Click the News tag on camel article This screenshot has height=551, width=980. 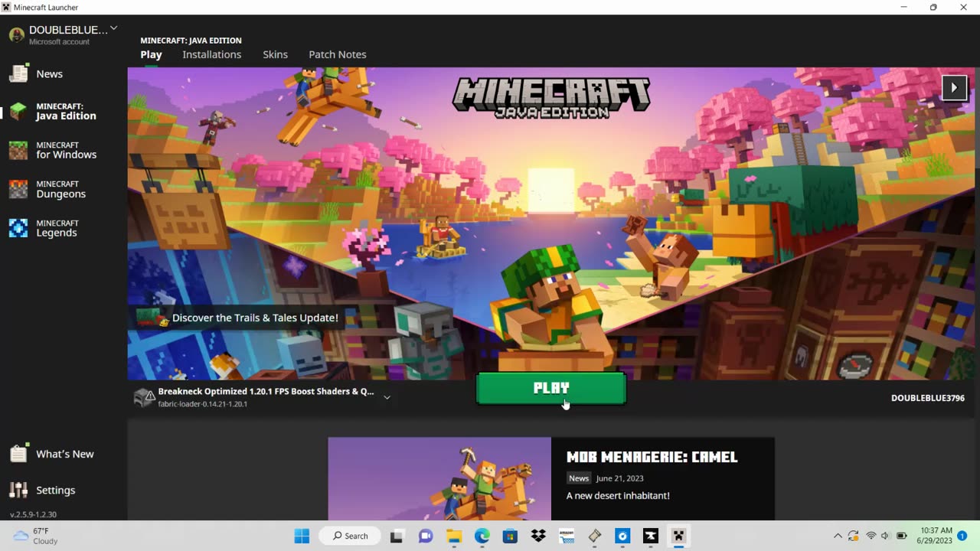pyautogui.click(x=579, y=478)
